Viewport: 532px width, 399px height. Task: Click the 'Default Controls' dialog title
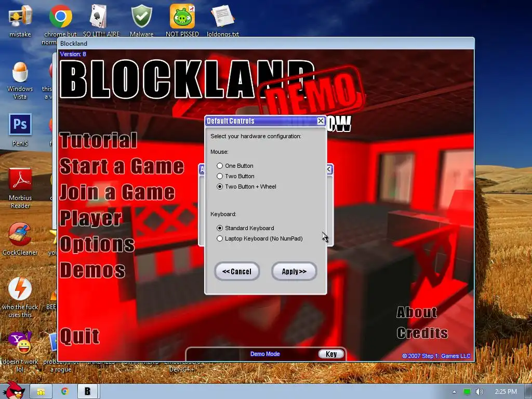coord(231,121)
